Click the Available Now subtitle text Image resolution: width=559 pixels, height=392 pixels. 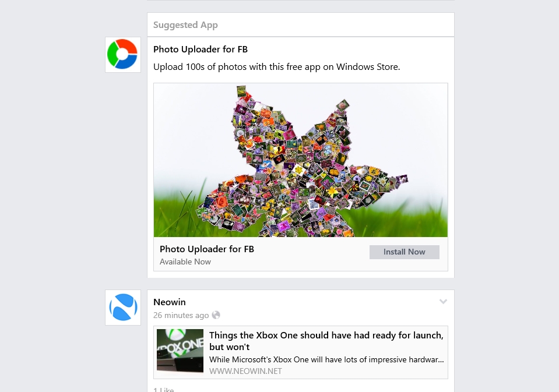[185, 262]
